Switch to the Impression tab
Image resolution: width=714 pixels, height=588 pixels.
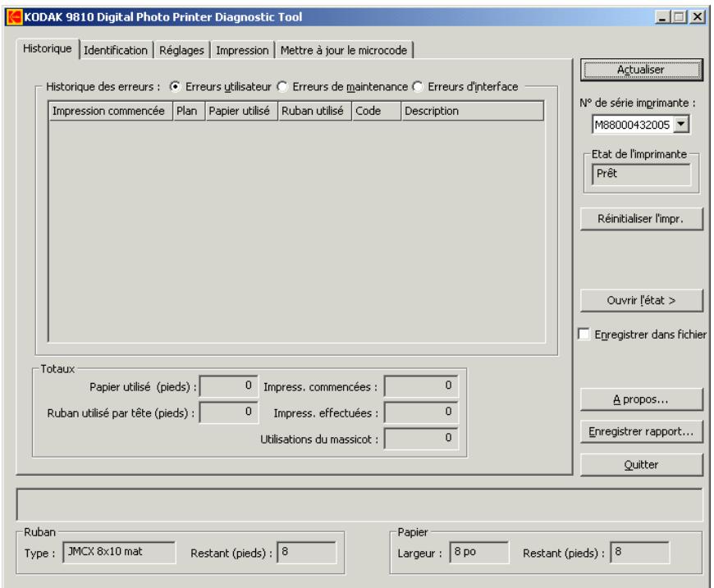point(242,50)
